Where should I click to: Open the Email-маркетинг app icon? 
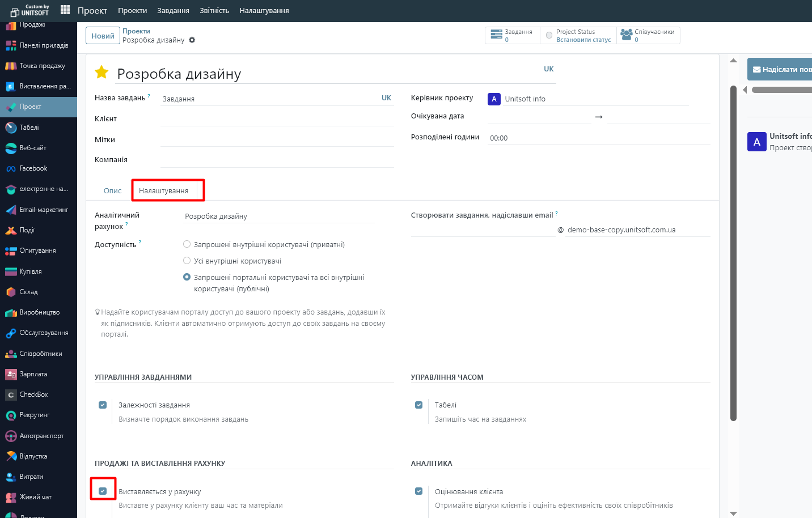point(11,210)
